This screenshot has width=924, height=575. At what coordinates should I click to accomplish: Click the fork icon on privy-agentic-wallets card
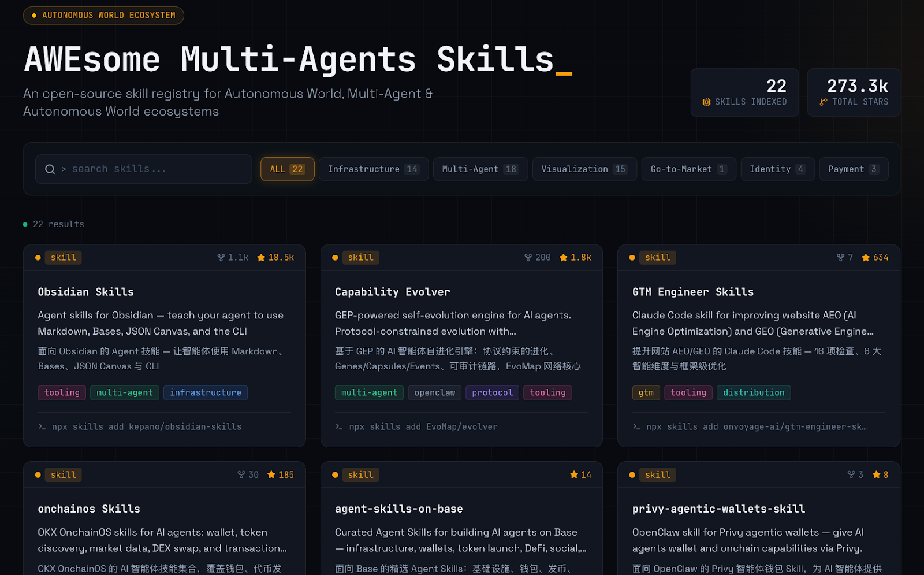pyautogui.click(x=851, y=475)
